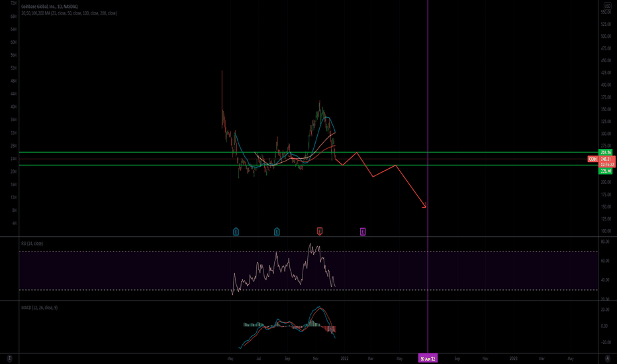Open the timezone menu via the Z icon
This screenshot has width=617, height=364.
pos(9,358)
